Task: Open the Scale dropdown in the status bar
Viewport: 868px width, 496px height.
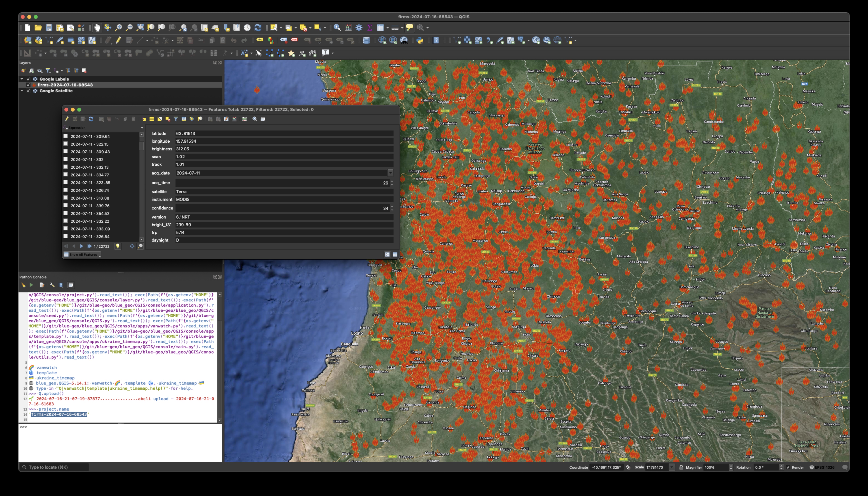Action: point(672,467)
